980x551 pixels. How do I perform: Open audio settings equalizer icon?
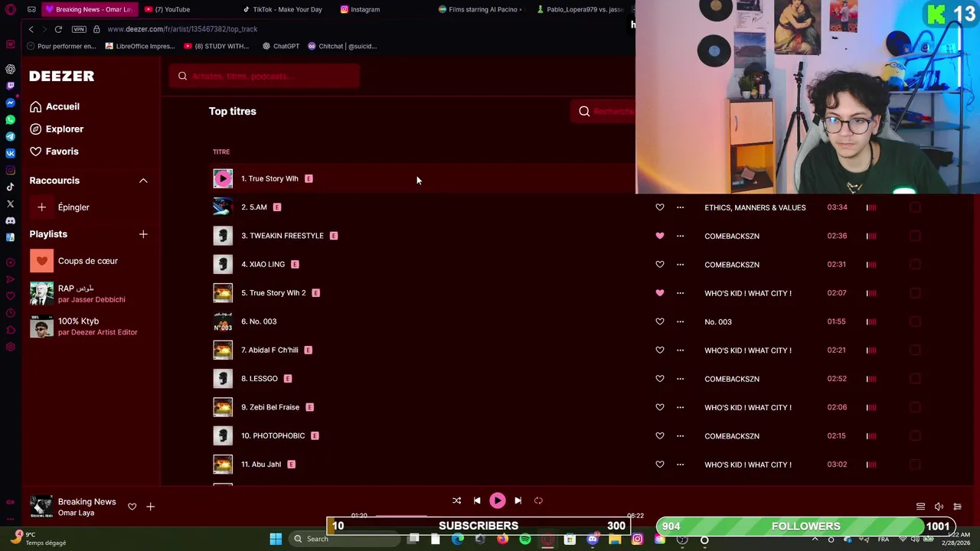tap(957, 507)
